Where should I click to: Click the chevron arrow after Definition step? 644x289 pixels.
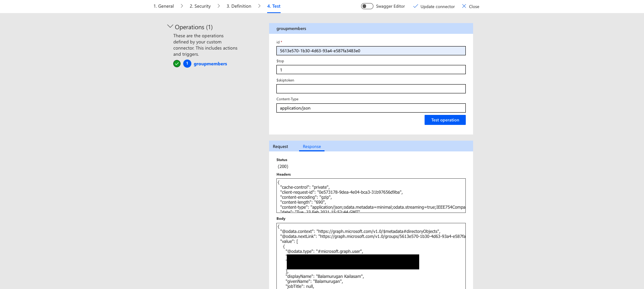point(259,6)
